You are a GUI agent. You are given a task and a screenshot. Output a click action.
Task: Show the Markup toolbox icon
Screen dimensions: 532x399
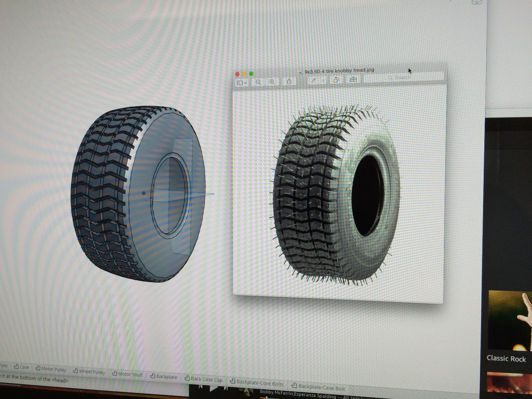coord(353,79)
